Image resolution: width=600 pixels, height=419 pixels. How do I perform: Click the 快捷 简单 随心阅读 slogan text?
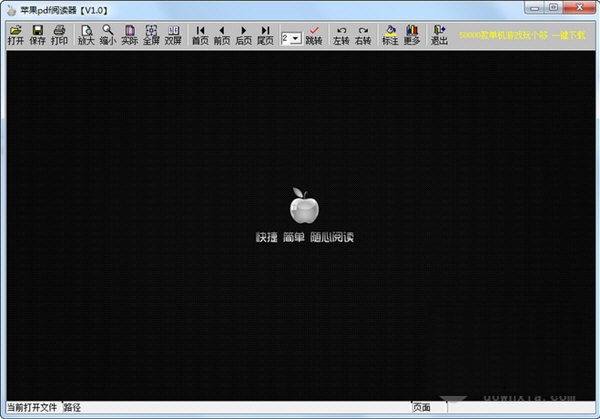pos(305,237)
